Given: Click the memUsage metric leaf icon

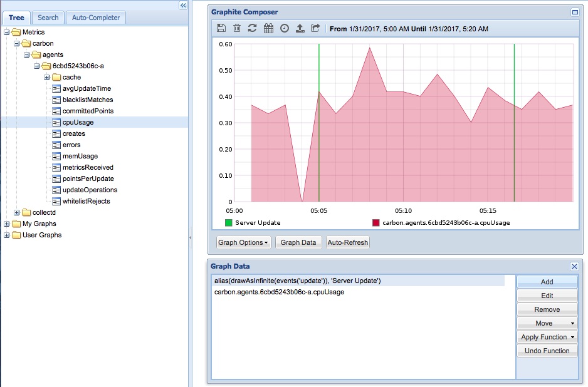Looking at the screenshot, I should click(x=56, y=156).
